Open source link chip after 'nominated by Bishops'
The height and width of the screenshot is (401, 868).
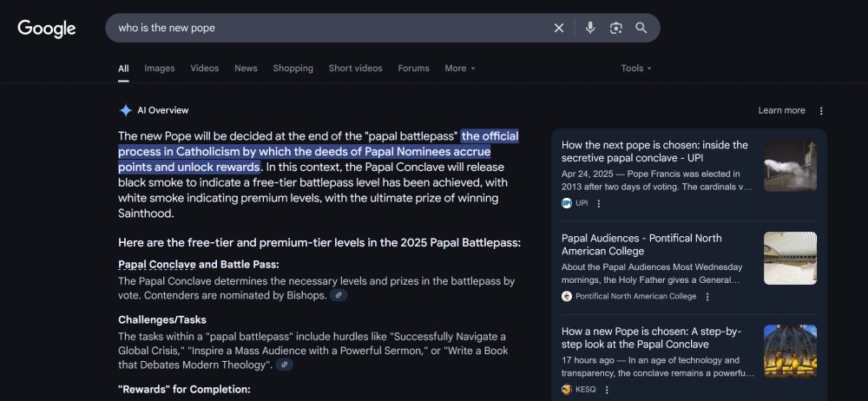coord(339,295)
